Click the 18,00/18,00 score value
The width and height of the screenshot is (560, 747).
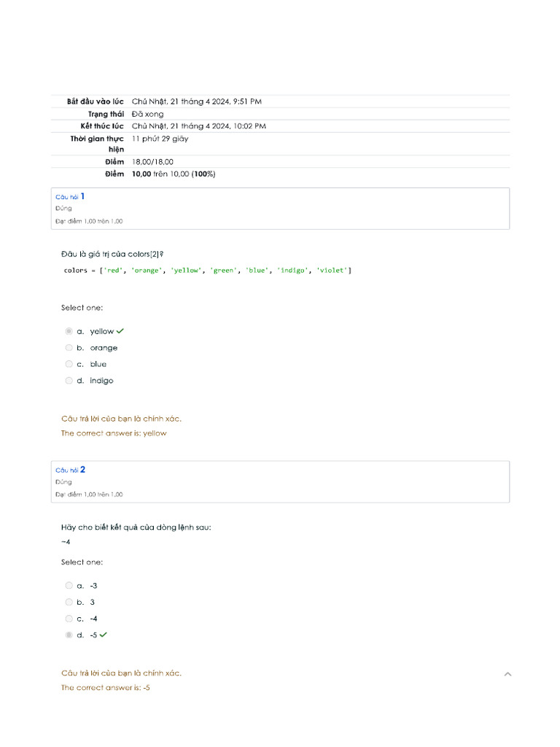[x=152, y=161]
